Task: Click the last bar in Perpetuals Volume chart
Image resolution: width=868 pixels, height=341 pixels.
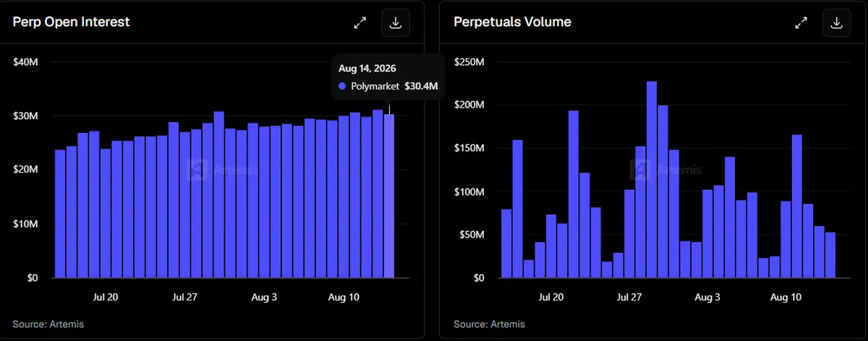Action: click(830, 255)
